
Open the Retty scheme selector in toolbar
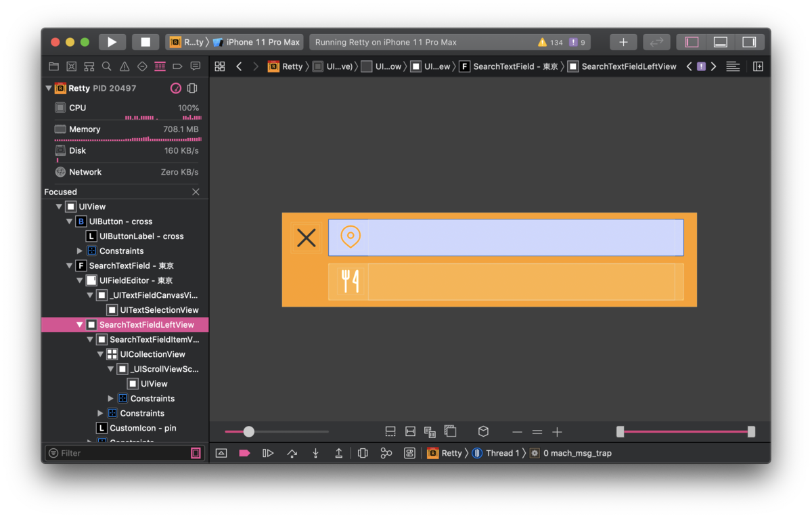186,42
